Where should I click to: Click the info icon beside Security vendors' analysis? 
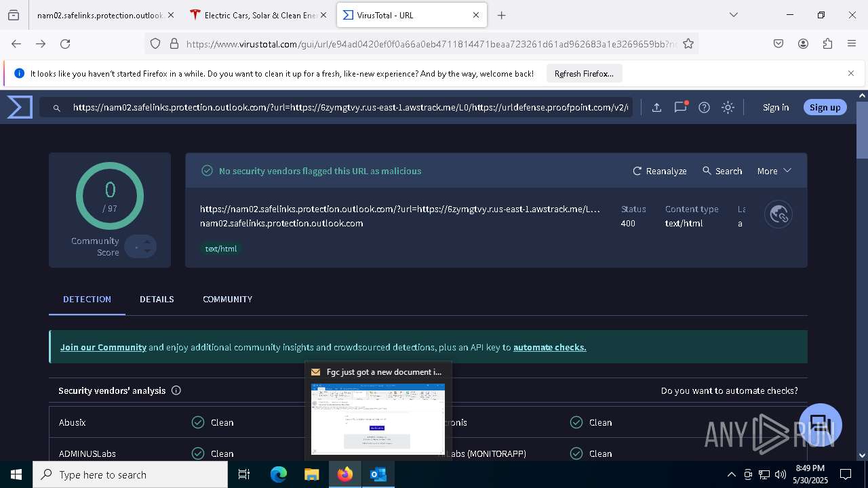[x=176, y=390]
